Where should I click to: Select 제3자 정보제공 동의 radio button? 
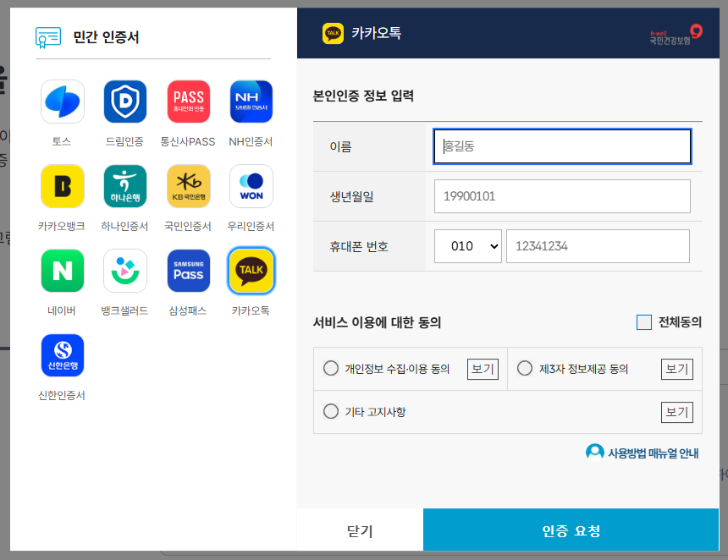click(525, 368)
